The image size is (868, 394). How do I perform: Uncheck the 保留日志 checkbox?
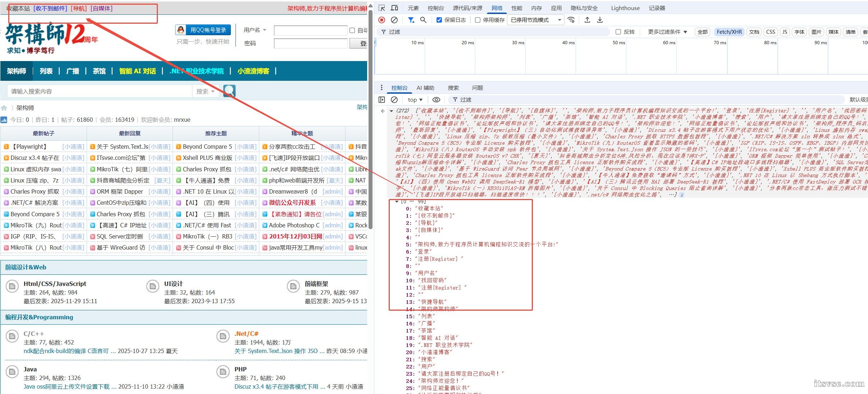pyautogui.click(x=439, y=20)
